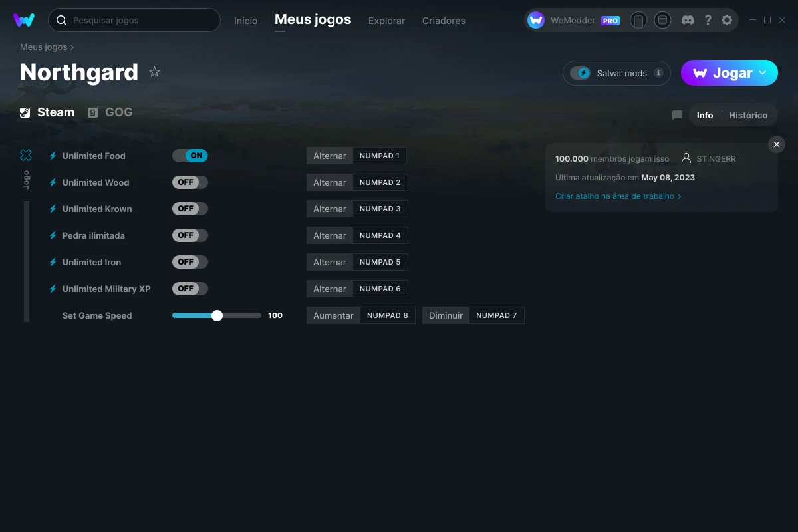Select the Histórico tab
The image size is (798, 532).
click(x=748, y=115)
